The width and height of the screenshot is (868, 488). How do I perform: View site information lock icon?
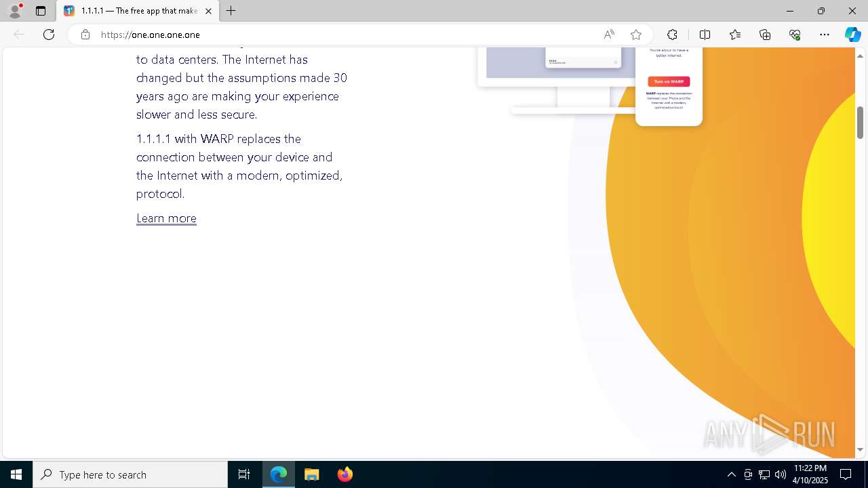[85, 35]
